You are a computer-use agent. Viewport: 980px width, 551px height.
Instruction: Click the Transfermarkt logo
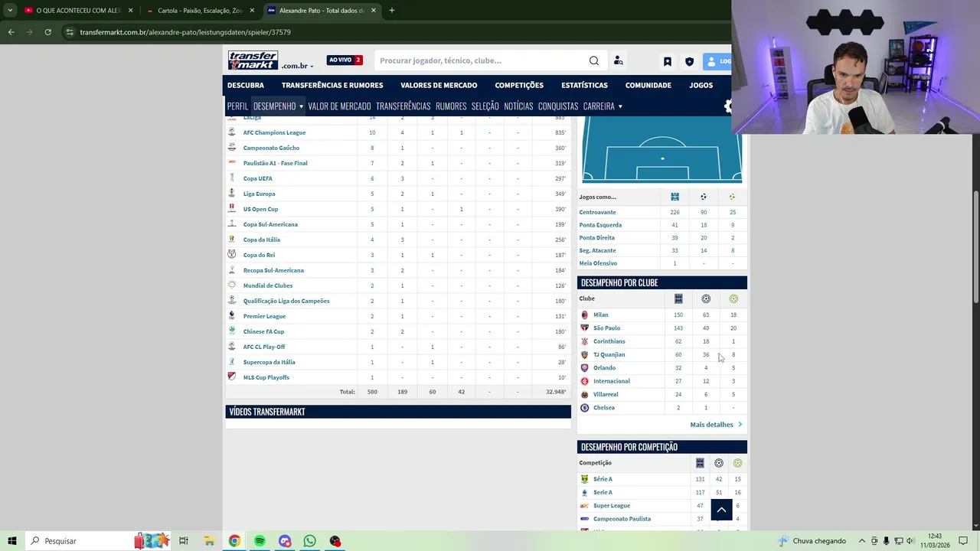click(253, 60)
